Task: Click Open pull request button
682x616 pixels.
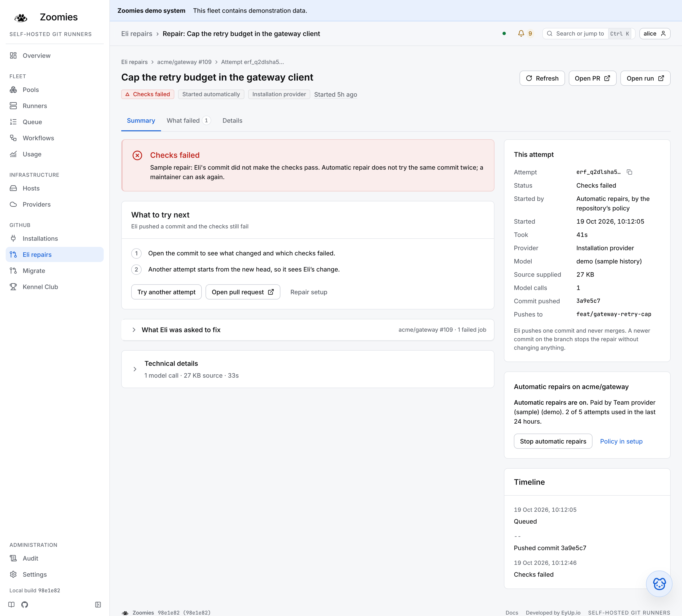Action: [243, 292]
